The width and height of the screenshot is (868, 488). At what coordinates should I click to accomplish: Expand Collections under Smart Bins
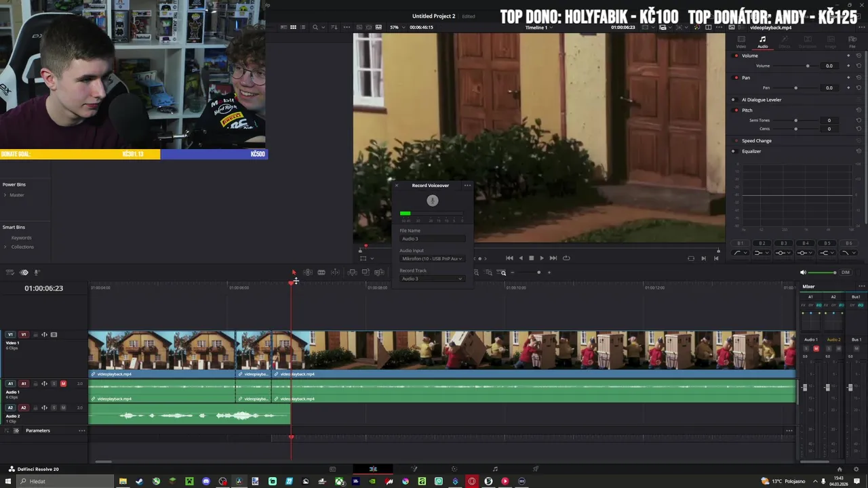click(5, 247)
